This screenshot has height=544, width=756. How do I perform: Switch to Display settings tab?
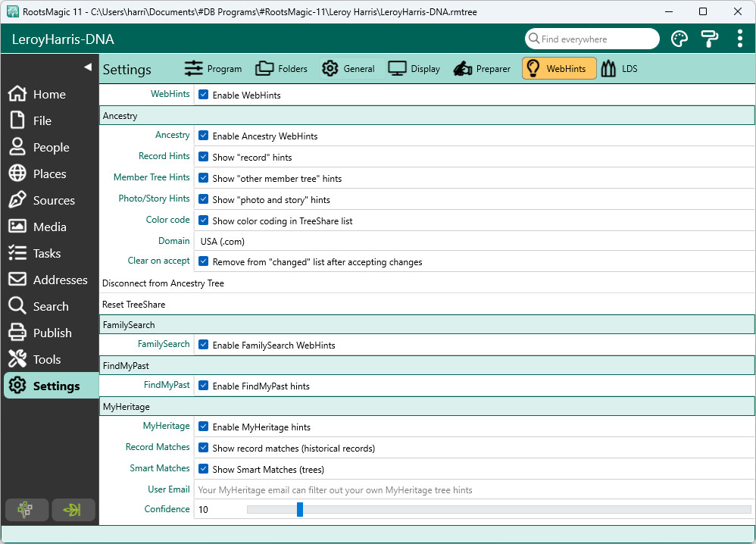tap(414, 68)
